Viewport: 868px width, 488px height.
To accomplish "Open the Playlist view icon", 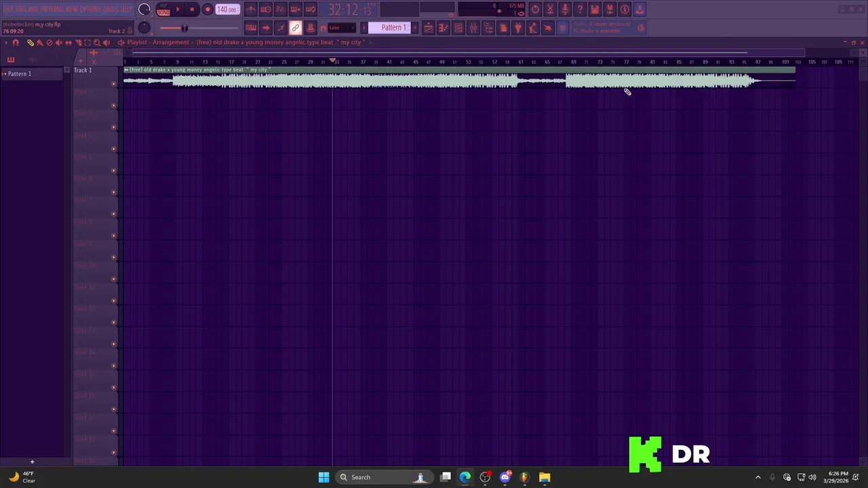I will tap(429, 28).
